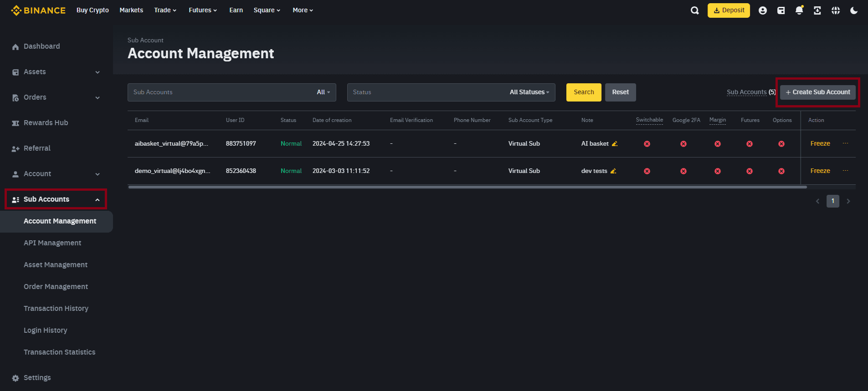Collapse the Sub Accounts section
This screenshot has height=391, width=868.
[98, 200]
